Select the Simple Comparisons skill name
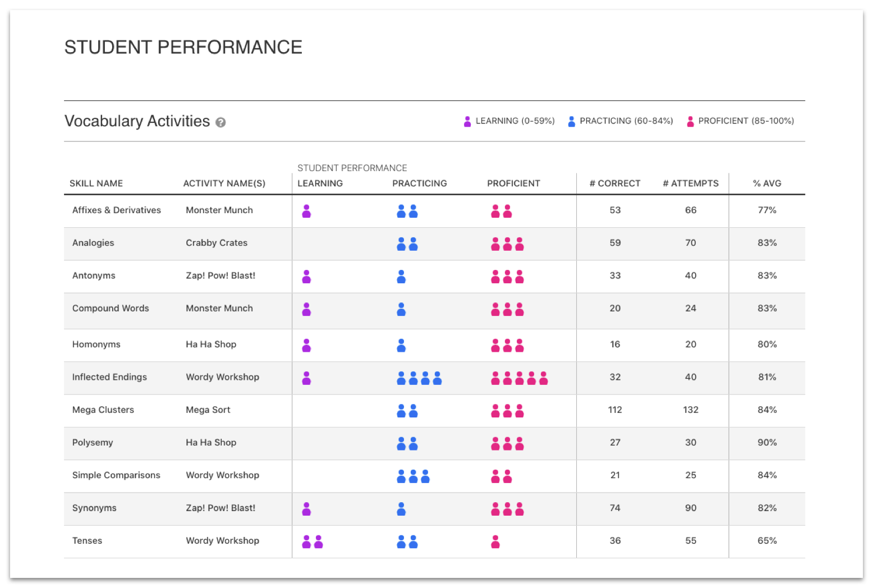The height and width of the screenshot is (588, 873). 116,475
